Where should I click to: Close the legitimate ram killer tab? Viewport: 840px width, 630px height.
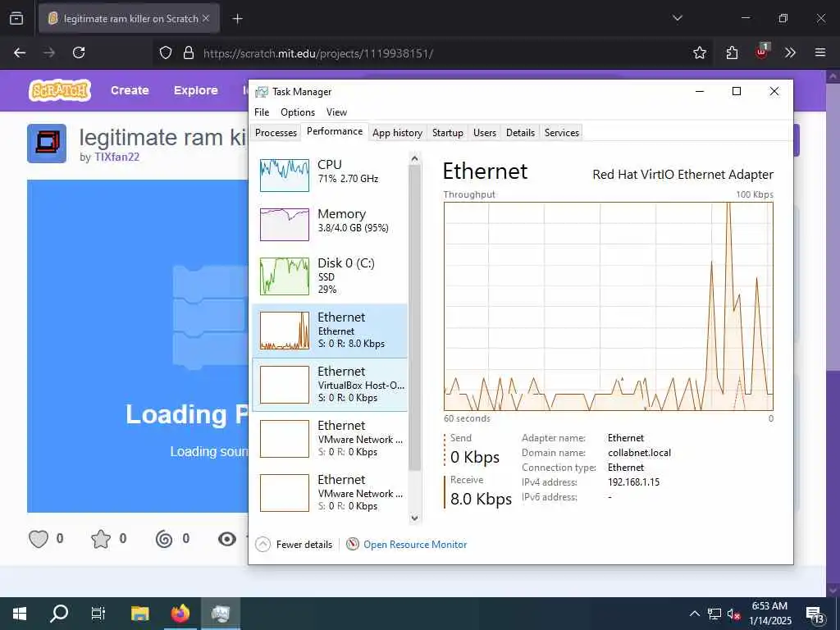click(206, 18)
